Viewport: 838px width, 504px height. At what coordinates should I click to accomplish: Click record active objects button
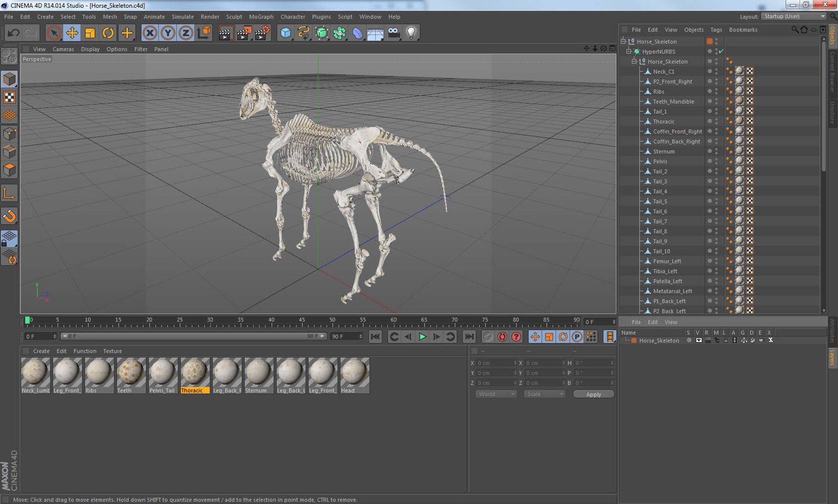coord(488,336)
